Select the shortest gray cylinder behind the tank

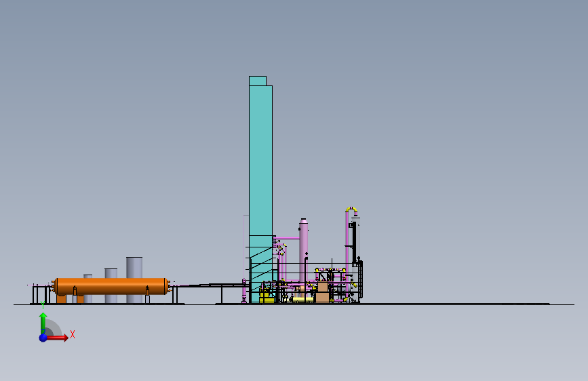[x=87, y=276]
